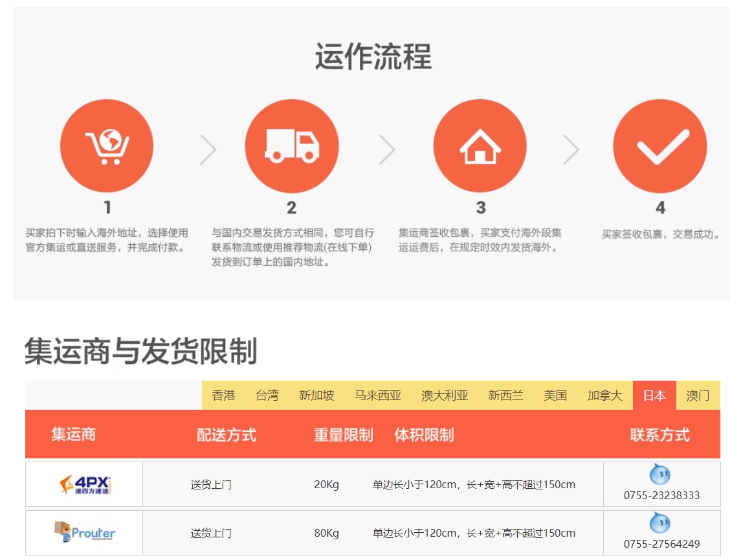Click the 集运商与发货限制 heading
Viewport: 730px width, 560px height.
[140, 352]
